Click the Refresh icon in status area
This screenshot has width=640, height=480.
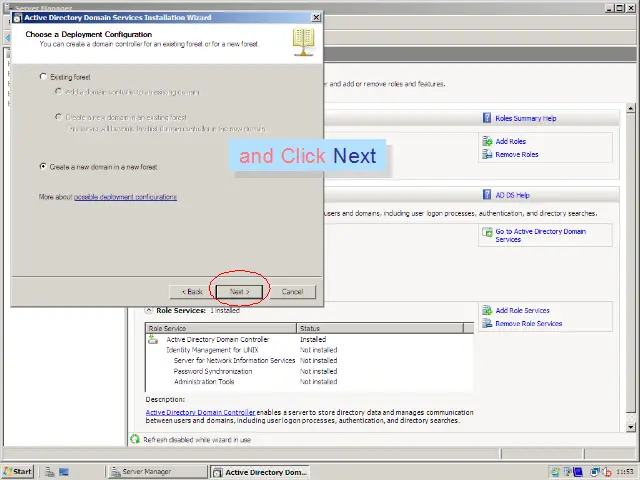135,439
